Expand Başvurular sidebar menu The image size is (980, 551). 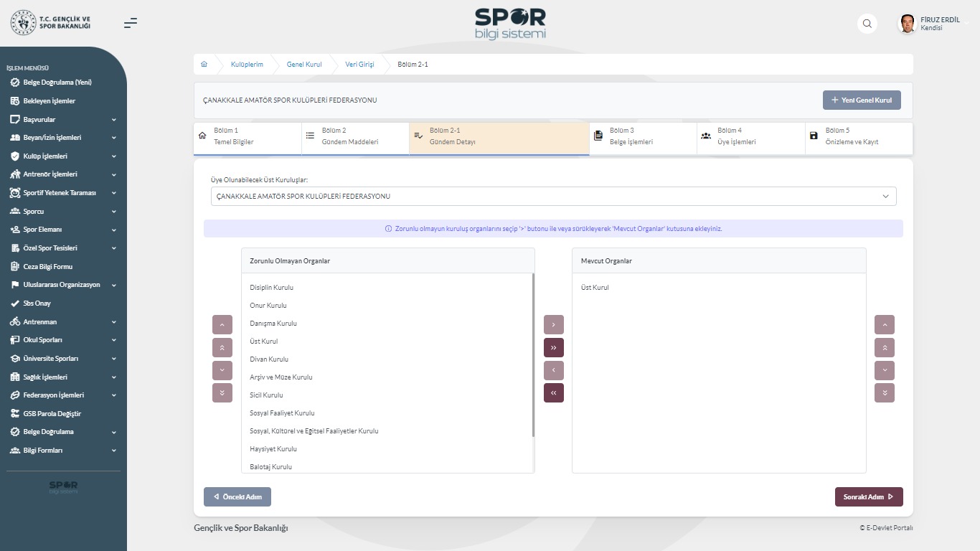coord(63,120)
